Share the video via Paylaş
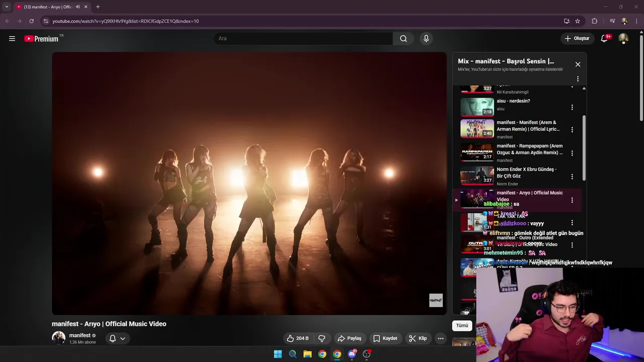This screenshot has height=362, width=644. point(350,338)
